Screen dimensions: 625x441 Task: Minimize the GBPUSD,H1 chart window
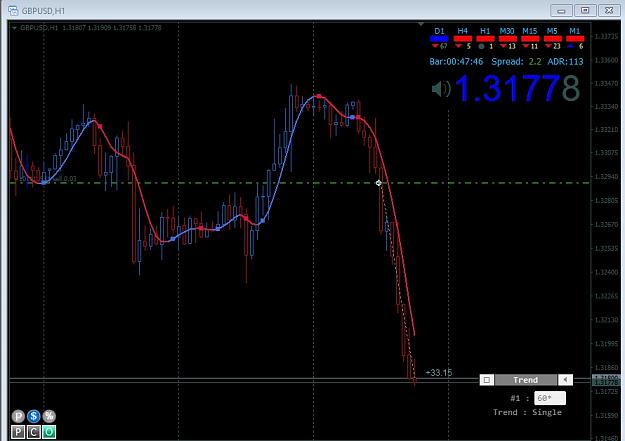coord(561,11)
